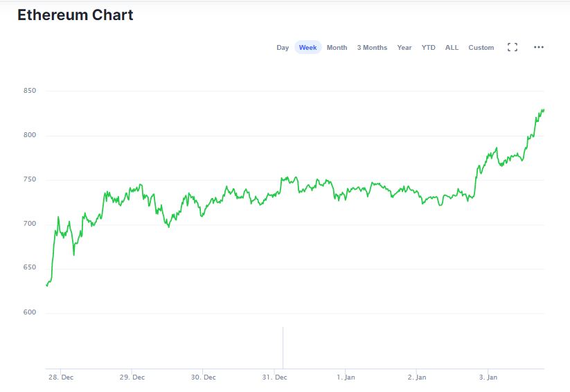Switch chart range to Month
Image resolution: width=570 pixels, height=392 pixels.
point(337,48)
